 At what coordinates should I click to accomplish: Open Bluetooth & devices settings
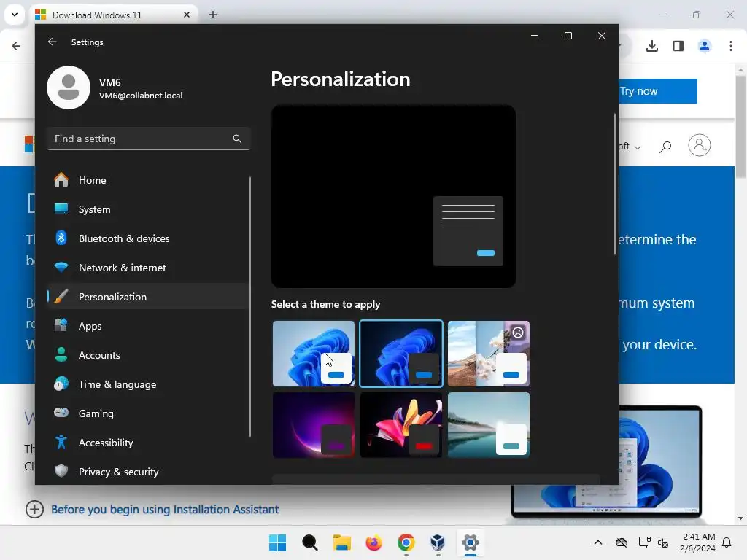tap(147, 238)
